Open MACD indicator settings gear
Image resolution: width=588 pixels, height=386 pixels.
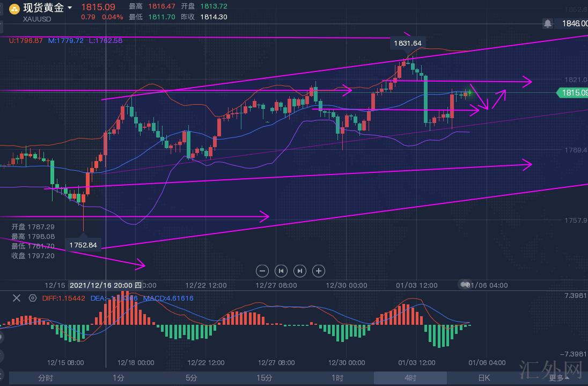pos(33,298)
